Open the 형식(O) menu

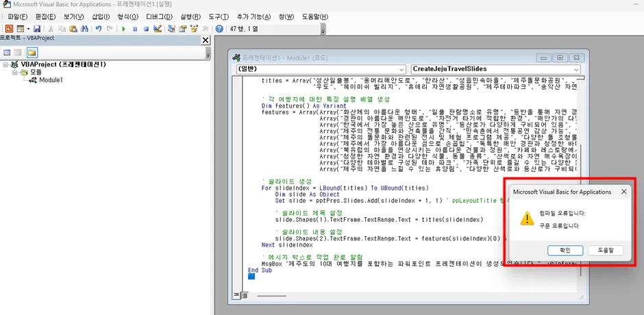pyautogui.click(x=127, y=17)
